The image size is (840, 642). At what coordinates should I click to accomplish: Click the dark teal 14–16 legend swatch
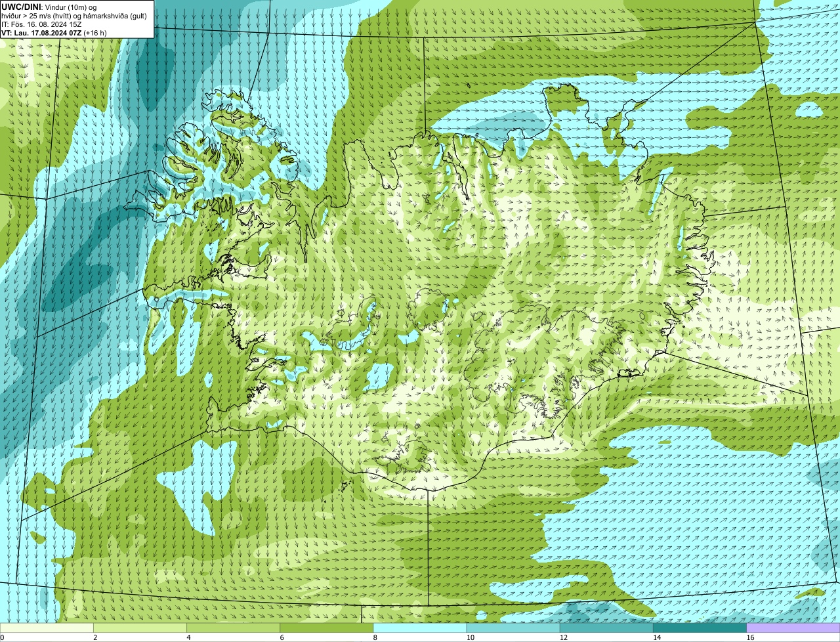pos(700,628)
